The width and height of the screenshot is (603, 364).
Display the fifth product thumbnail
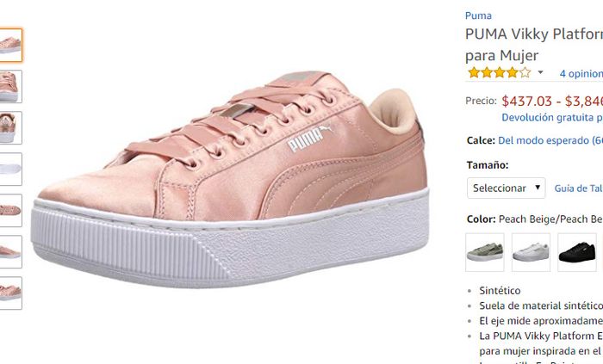[10, 210]
